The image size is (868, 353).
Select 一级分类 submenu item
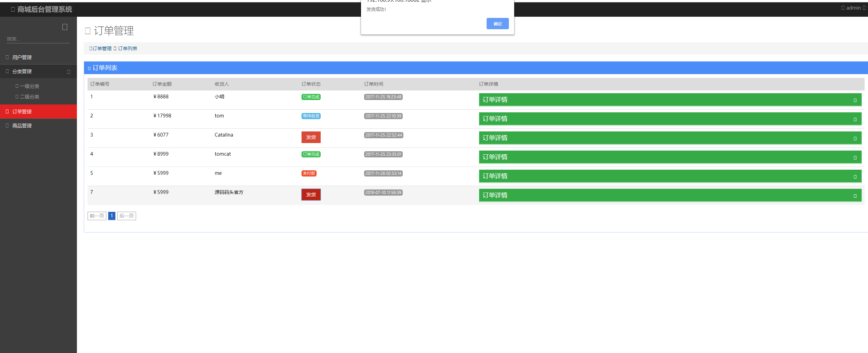(x=29, y=86)
